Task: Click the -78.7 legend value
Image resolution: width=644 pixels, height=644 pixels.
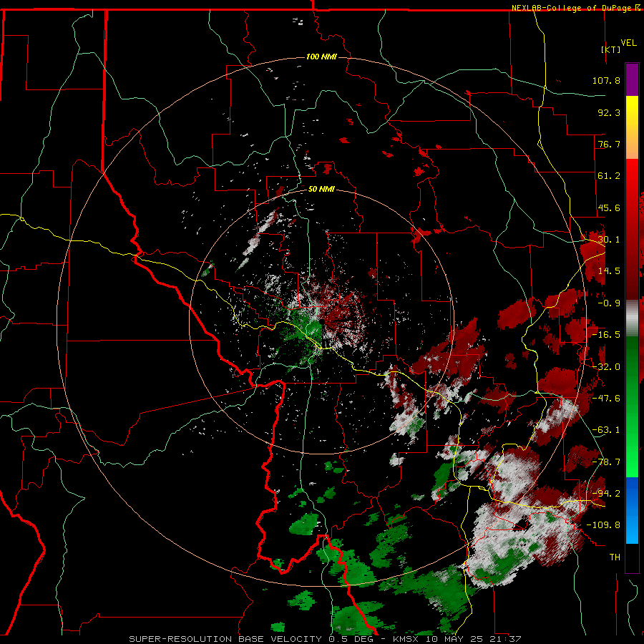Action: (x=606, y=462)
